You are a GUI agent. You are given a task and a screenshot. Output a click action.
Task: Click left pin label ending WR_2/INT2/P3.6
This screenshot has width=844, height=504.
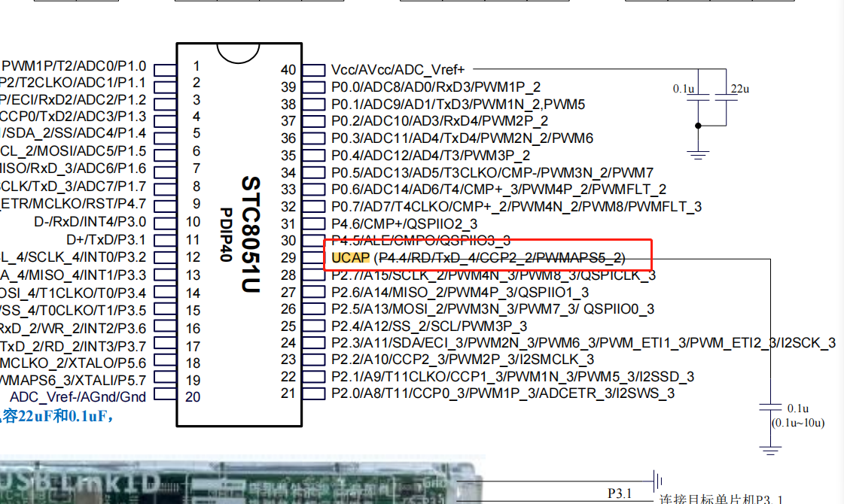(x=73, y=328)
